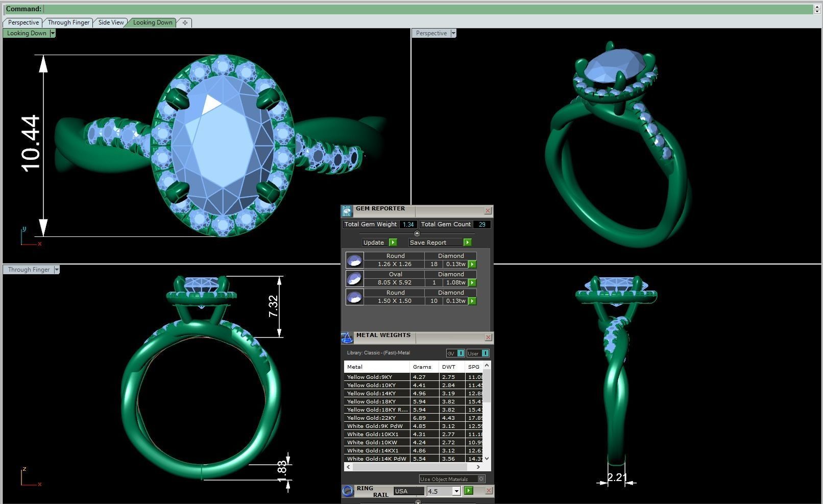Select the White Gold:14K PdW row
Viewport: 823px width, 504px height.
coord(414,459)
